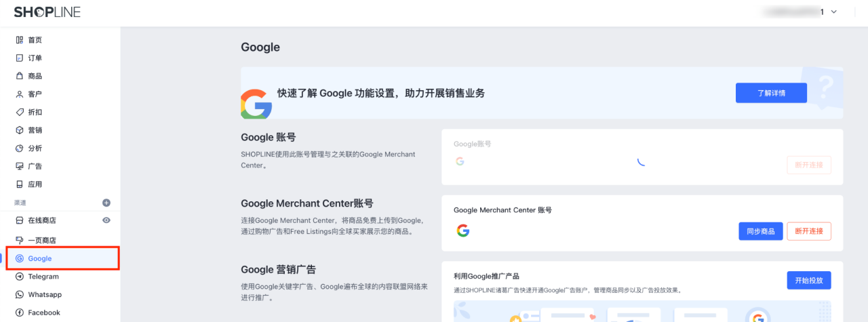This screenshot has height=322, width=868.
Task: Click the SHOPLINE logo
Action: point(47,12)
